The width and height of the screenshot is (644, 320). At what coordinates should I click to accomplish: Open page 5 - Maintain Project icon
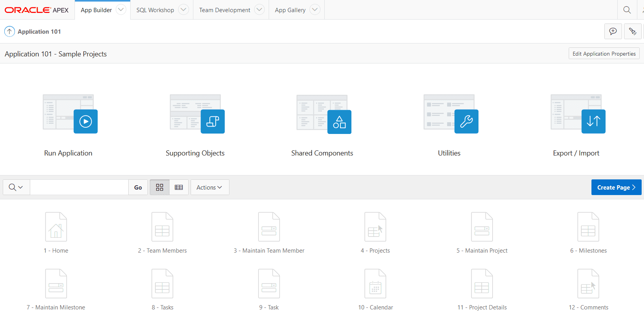click(482, 227)
